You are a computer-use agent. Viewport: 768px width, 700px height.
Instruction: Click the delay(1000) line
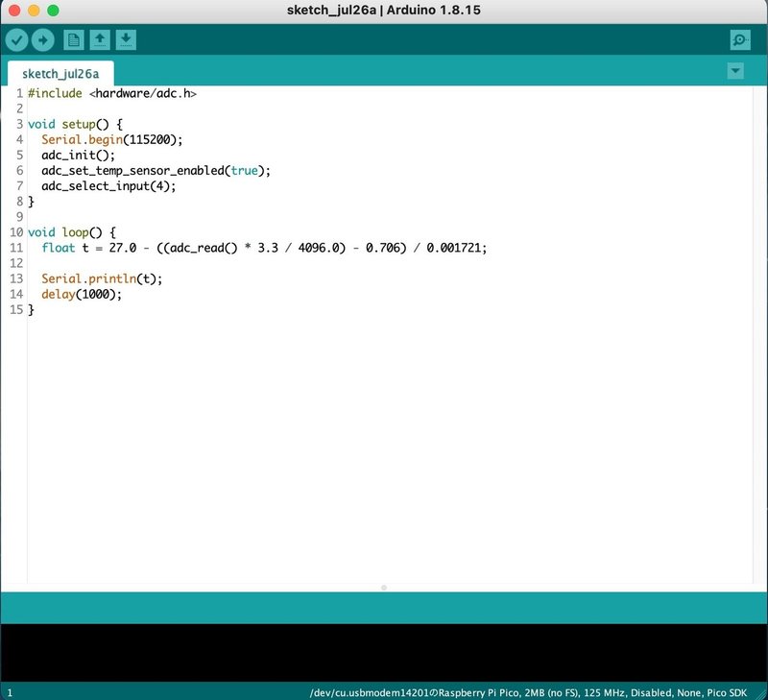pos(82,294)
